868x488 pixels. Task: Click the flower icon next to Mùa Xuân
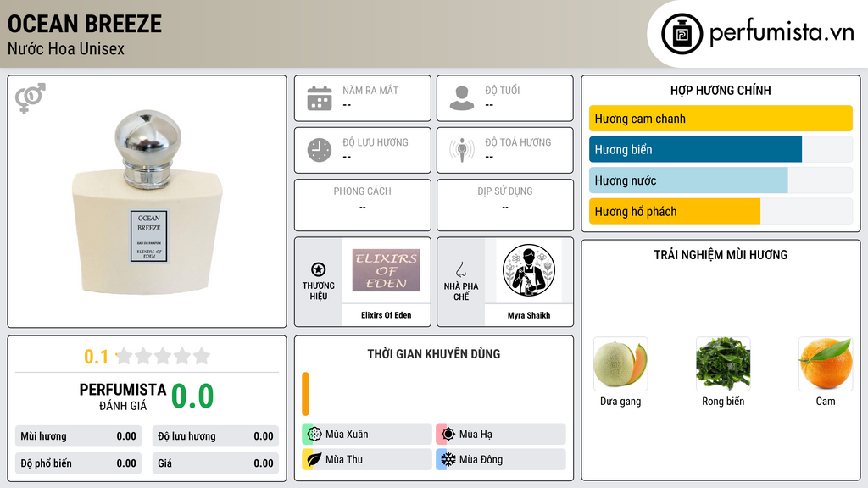pos(314,434)
